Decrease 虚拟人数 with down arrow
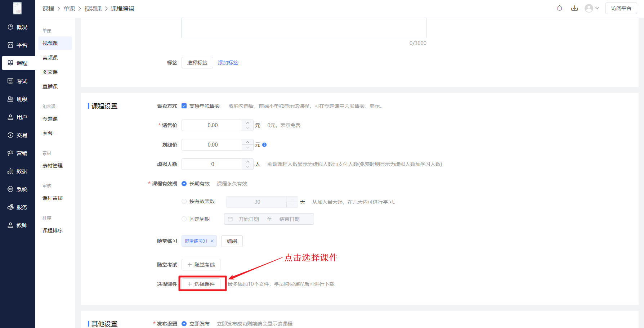Image resolution: width=644 pixels, height=328 pixels. coord(247,167)
